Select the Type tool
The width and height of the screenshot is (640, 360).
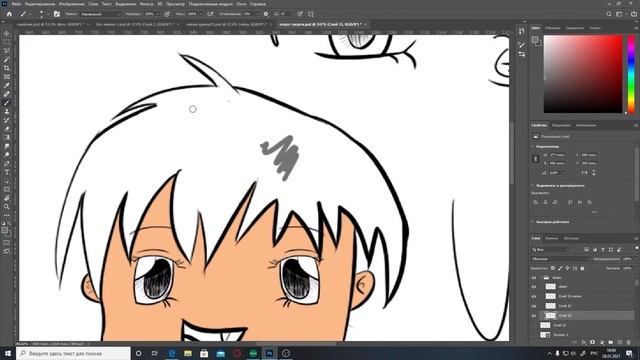[x=7, y=172]
